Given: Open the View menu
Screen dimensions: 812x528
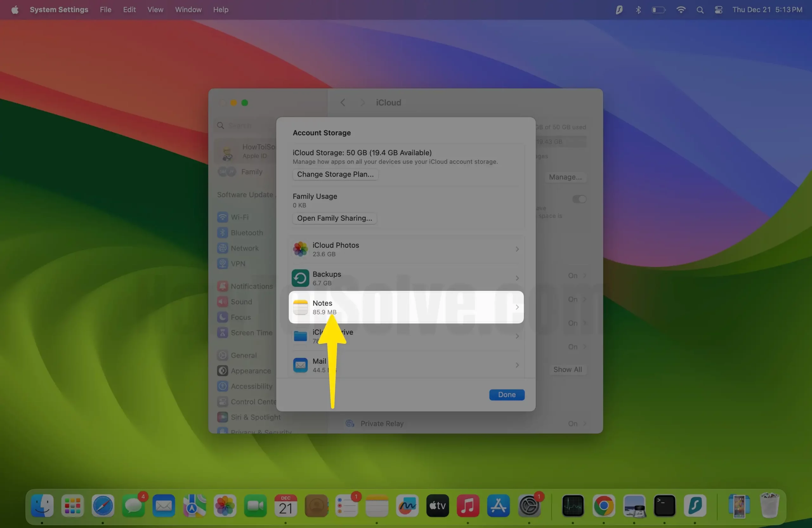Looking at the screenshot, I should coord(155,10).
